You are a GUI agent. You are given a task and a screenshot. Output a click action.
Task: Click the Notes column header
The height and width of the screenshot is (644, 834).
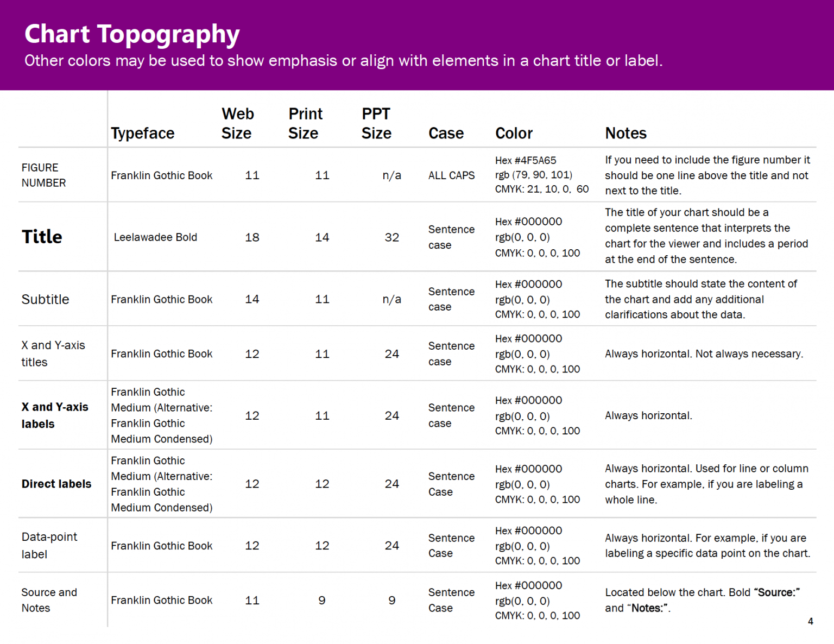(625, 133)
